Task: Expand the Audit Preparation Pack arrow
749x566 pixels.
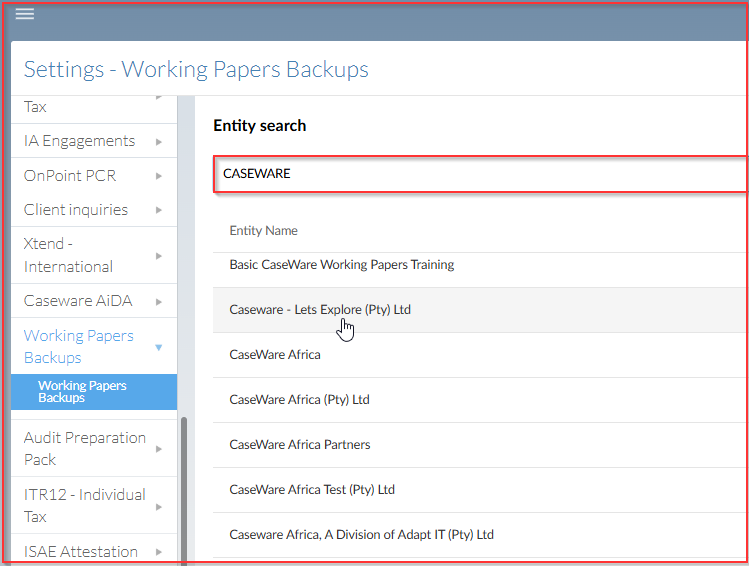Action: pyautogui.click(x=159, y=449)
